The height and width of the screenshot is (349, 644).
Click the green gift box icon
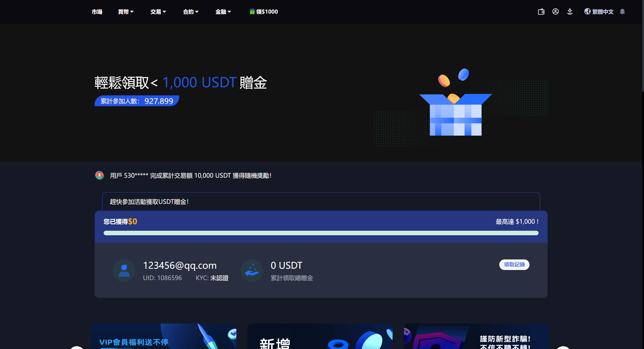(x=252, y=12)
